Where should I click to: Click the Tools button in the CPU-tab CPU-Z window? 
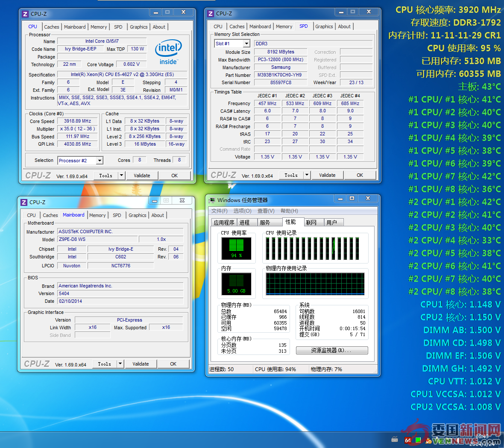pyautogui.click(x=106, y=176)
